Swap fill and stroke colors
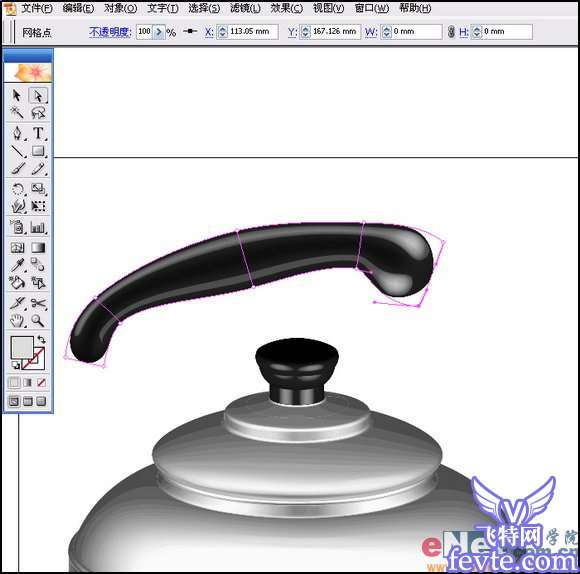The height and width of the screenshot is (574, 580). pos(41,340)
